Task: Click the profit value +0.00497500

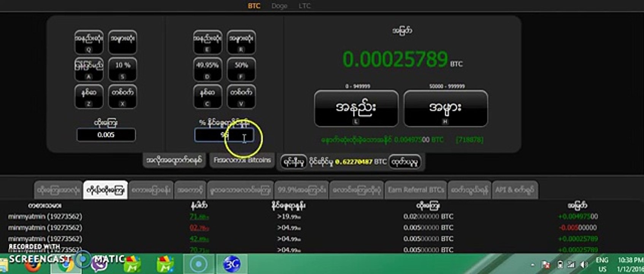Action: point(577,217)
